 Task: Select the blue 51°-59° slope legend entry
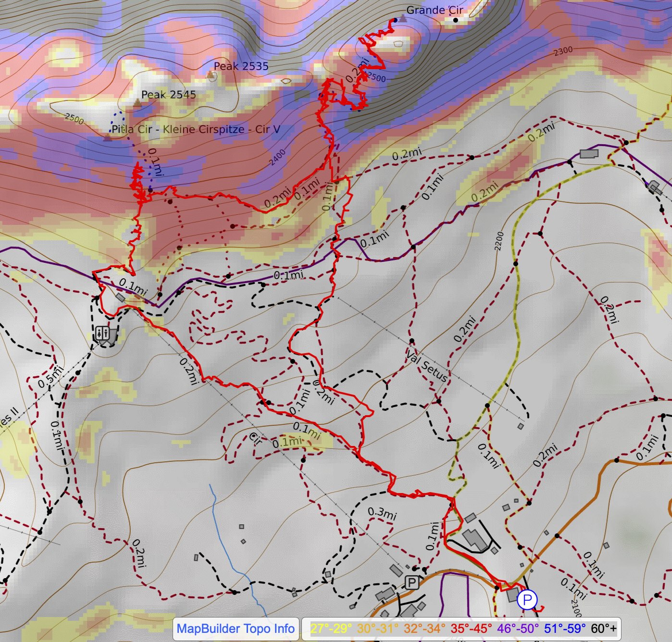(564, 629)
